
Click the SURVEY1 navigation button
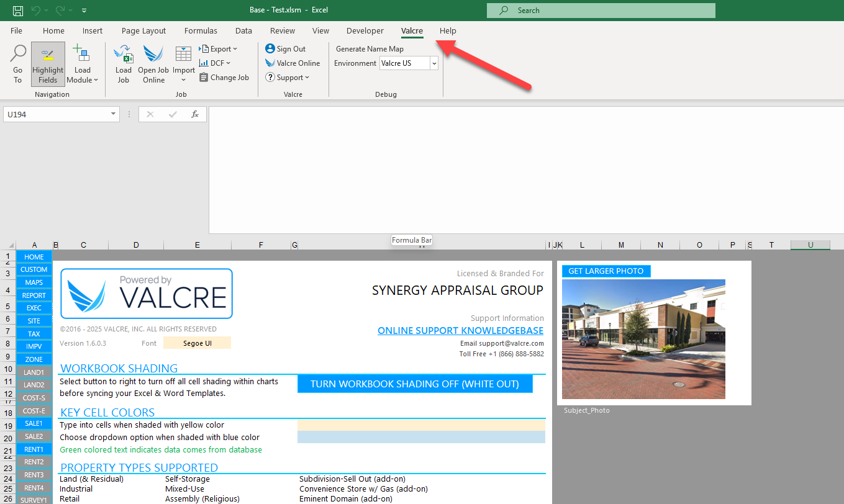[x=34, y=500]
